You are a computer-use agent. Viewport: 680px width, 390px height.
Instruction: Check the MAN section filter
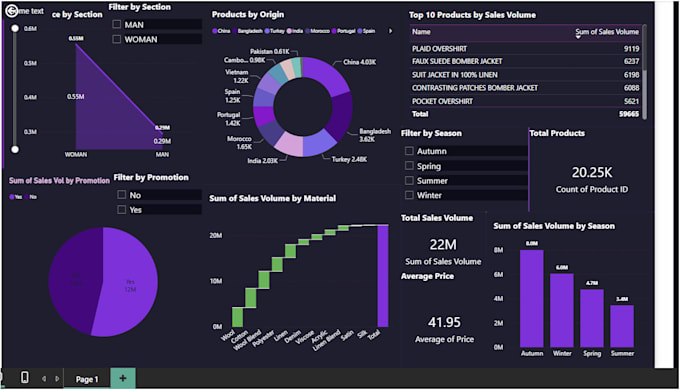pos(116,24)
